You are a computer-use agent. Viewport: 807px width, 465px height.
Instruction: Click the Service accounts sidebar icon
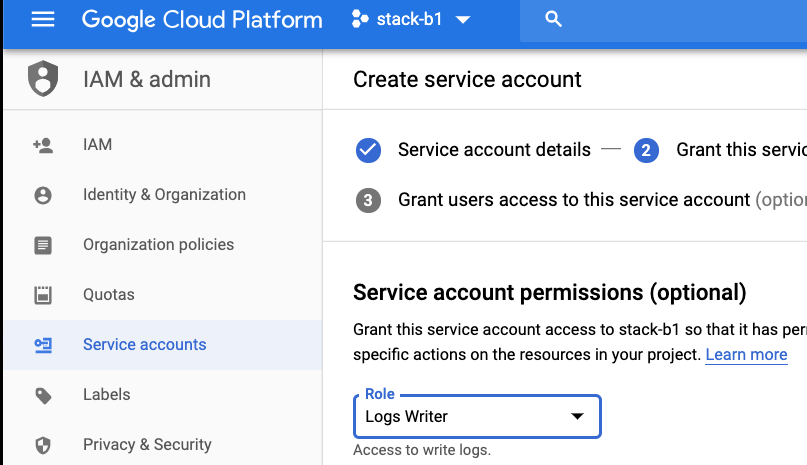[x=43, y=345]
